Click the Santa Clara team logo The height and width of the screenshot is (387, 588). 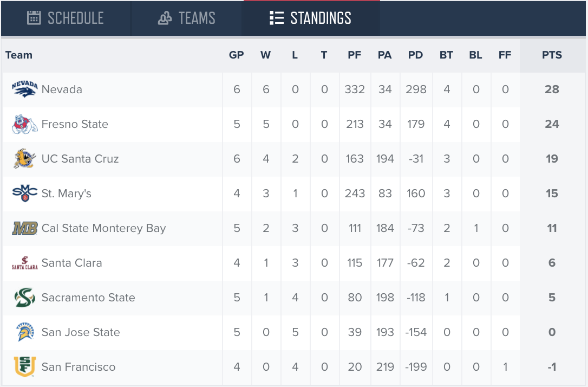tap(25, 263)
